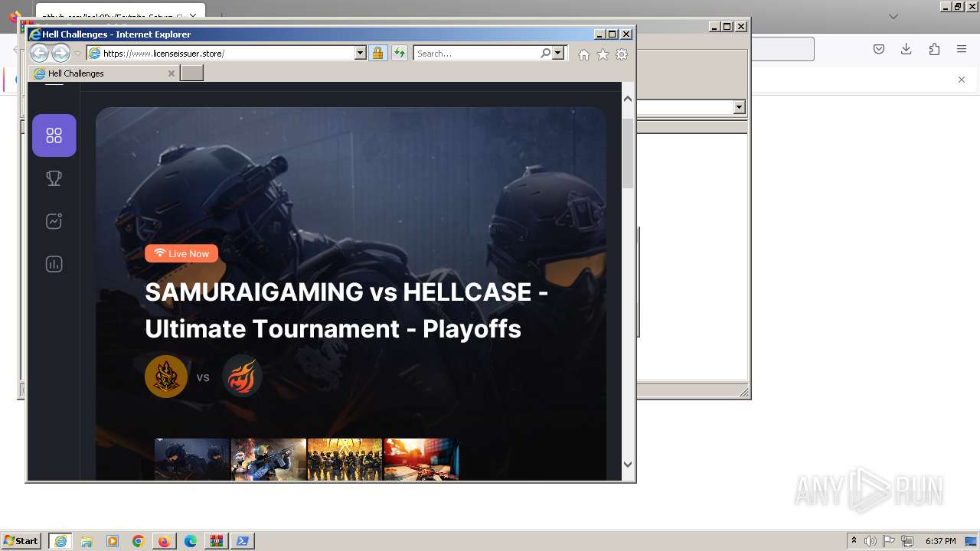The height and width of the screenshot is (551, 980).
Task: Click the page scrollbar up arrow
Action: point(628,99)
